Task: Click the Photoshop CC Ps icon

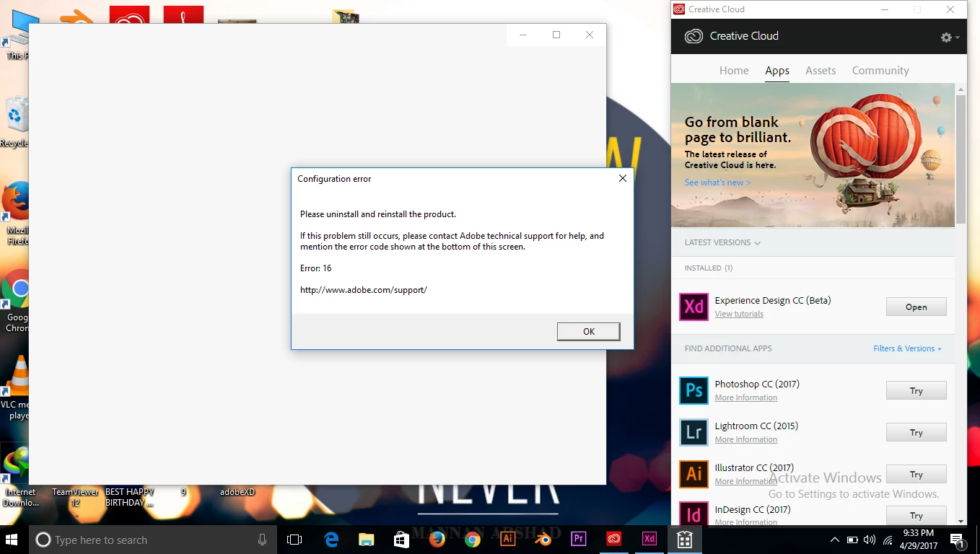Action: (694, 390)
